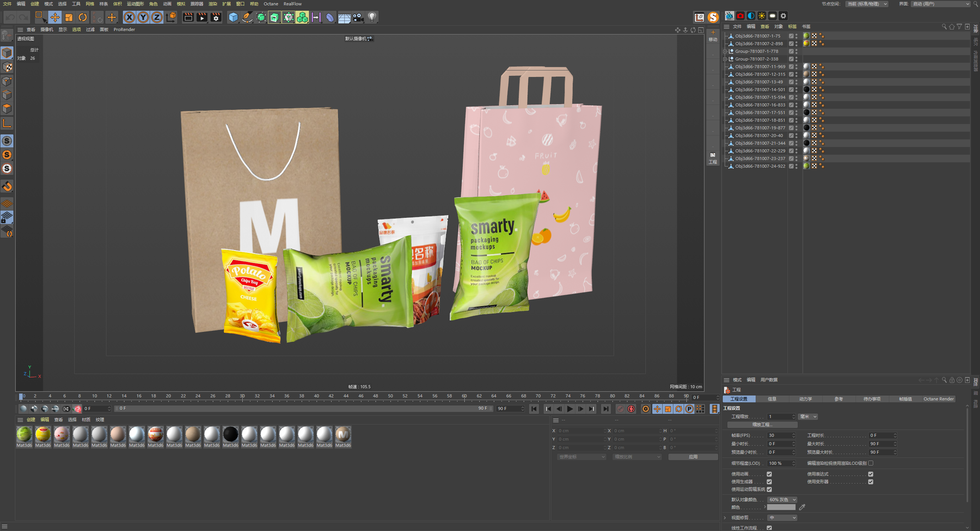Go to the end of animation
This screenshot has height=531, width=980.
pyautogui.click(x=605, y=409)
